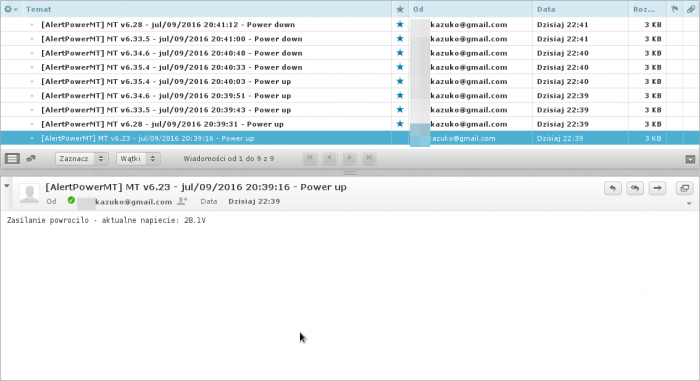
Task: Open MT v6.35.4 20:40:33 Power down email
Action: tap(171, 67)
